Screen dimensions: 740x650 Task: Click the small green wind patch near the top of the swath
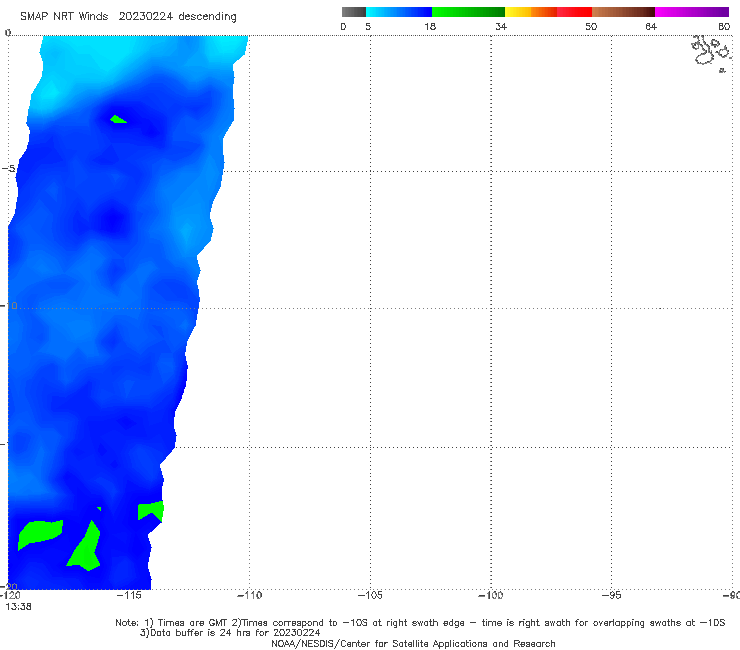coord(118,119)
